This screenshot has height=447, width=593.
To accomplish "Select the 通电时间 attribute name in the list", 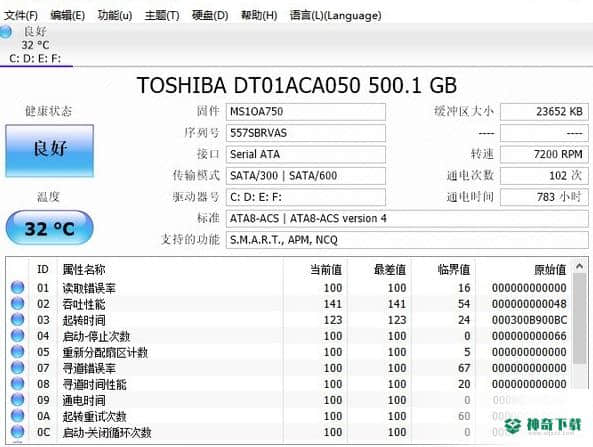I will point(84,400).
